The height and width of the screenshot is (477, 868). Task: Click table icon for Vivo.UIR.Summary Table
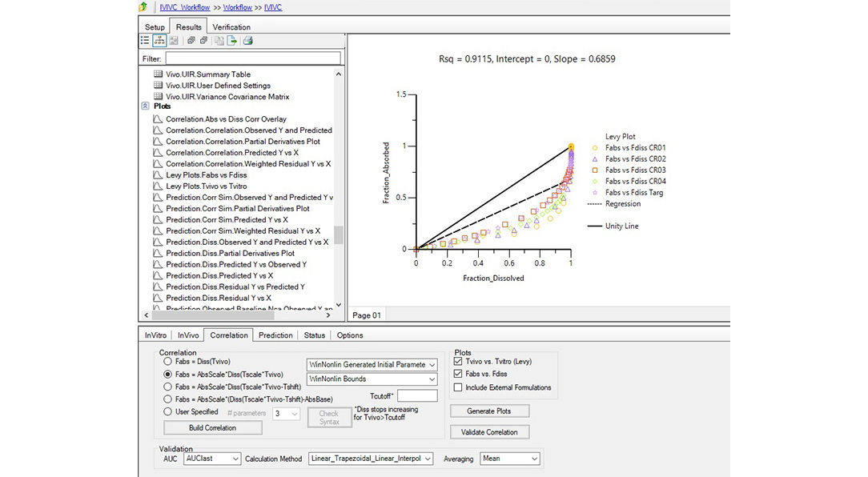pyautogui.click(x=159, y=74)
